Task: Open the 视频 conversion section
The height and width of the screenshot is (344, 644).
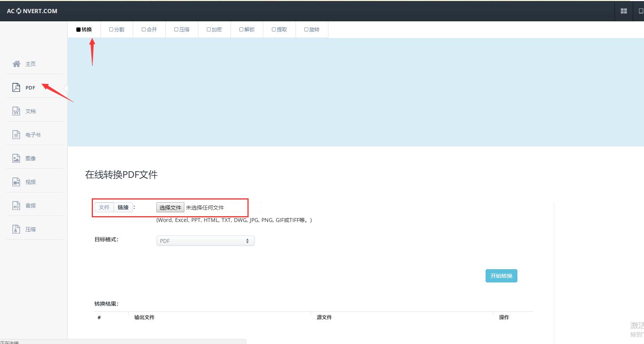Action: pyautogui.click(x=31, y=182)
